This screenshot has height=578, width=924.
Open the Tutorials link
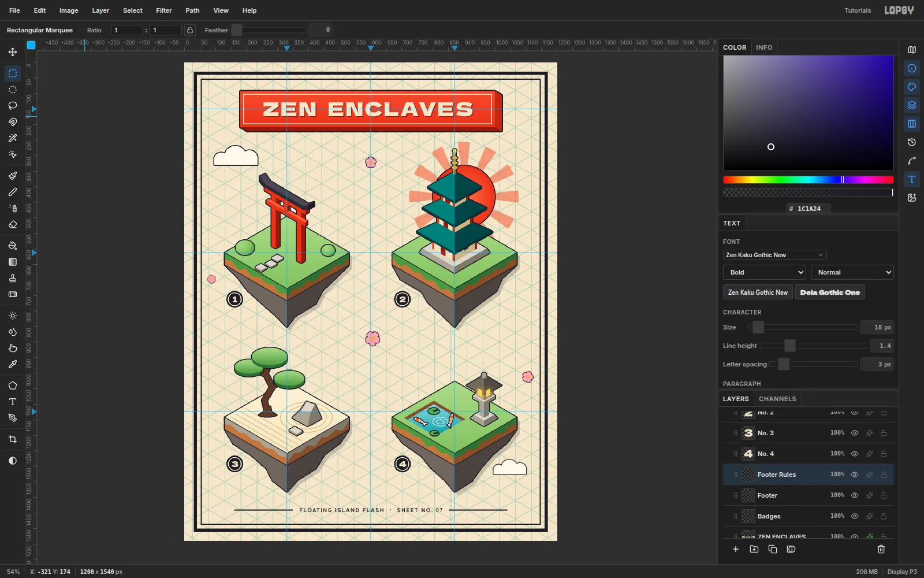pyautogui.click(x=858, y=10)
